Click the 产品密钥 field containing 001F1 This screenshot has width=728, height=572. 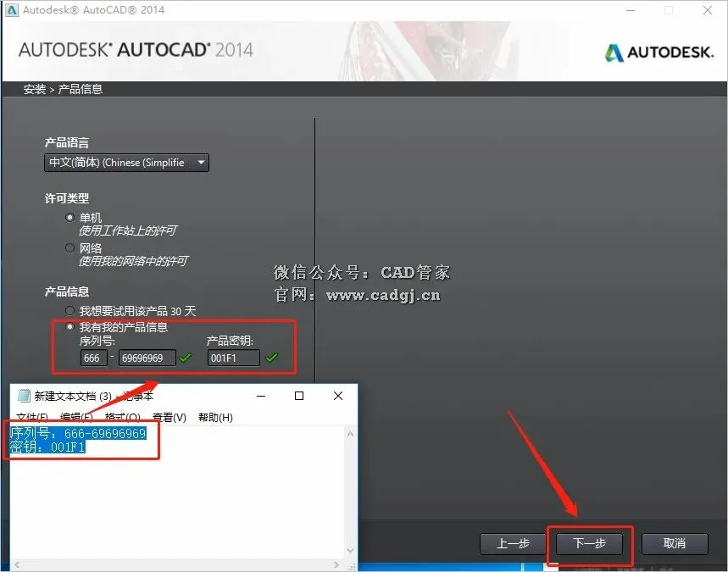click(234, 358)
